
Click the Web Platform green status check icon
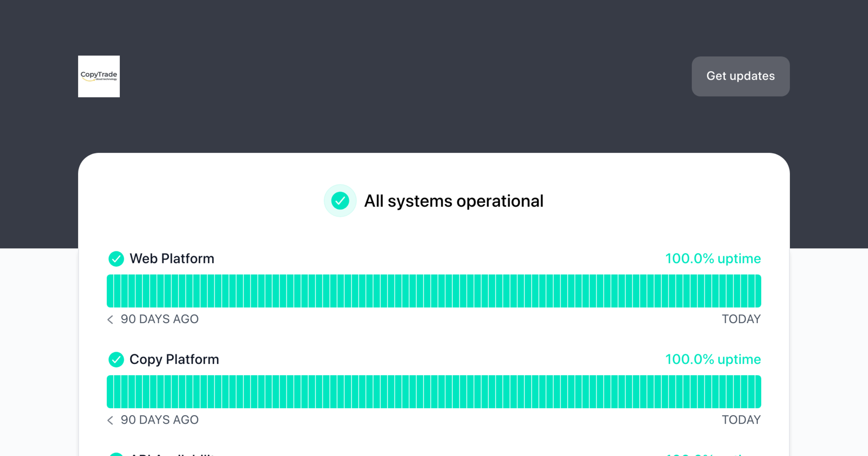[116, 259]
